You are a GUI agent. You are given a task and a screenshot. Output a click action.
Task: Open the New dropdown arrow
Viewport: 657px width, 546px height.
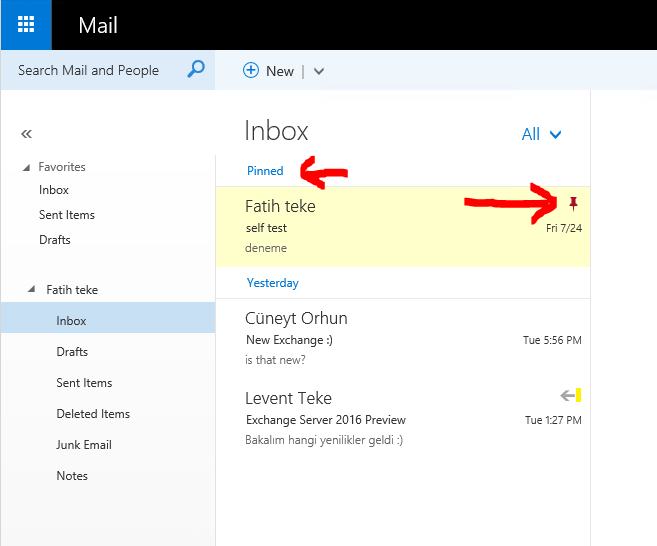[x=319, y=72]
